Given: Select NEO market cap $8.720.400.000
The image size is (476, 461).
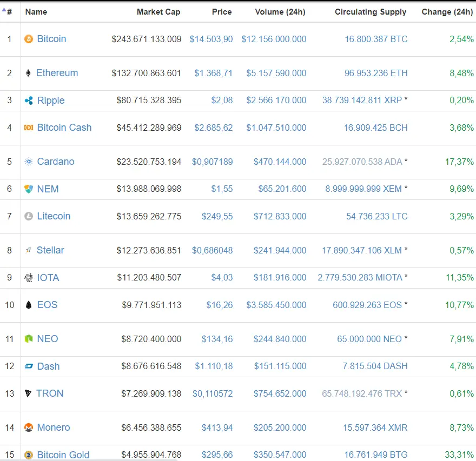Looking at the screenshot, I should pyautogui.click(x=151, y=339).
